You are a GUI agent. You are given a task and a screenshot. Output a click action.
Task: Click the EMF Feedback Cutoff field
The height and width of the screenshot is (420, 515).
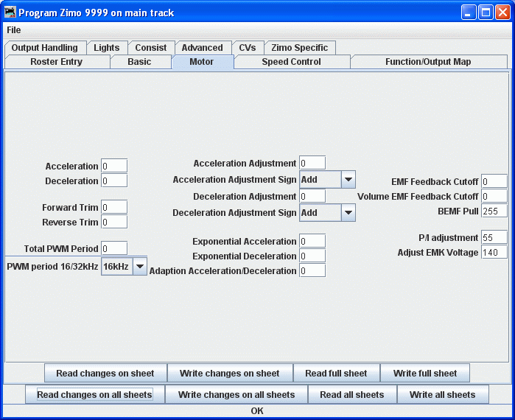(x=494, y=181)
